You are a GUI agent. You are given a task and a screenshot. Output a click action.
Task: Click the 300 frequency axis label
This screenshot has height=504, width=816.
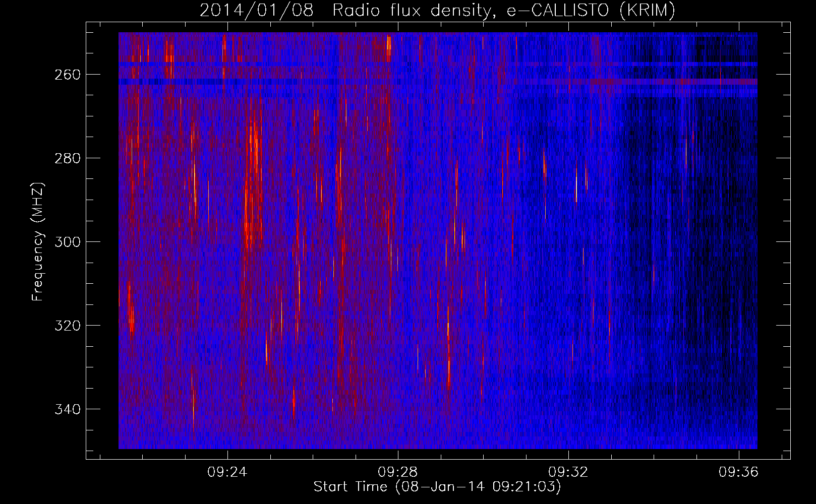68,242
